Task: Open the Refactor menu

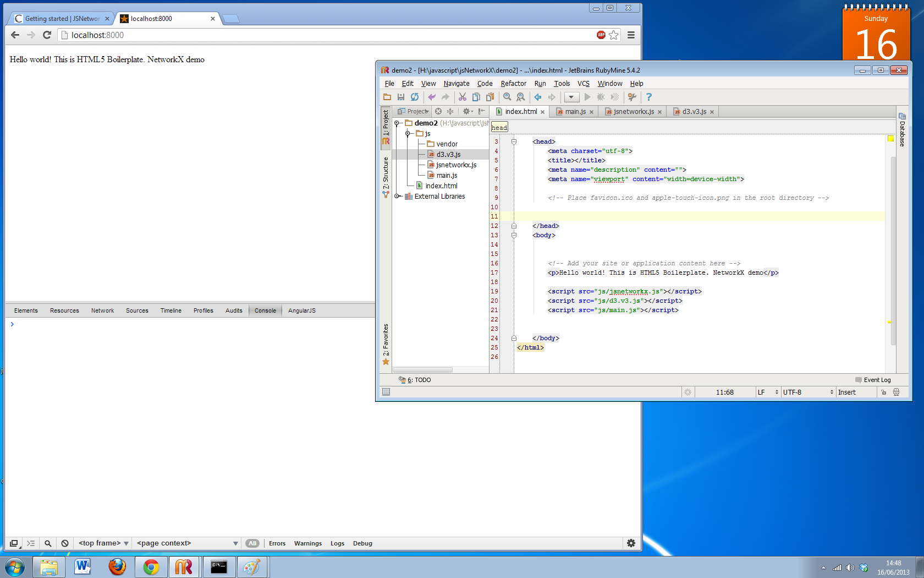Action: (514, 84)
